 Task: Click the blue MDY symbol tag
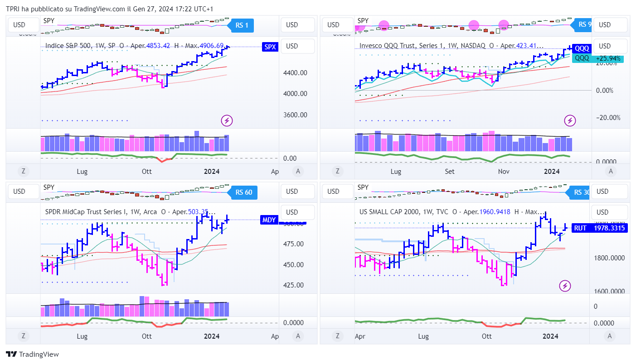pyautogui.click(x=269, y=220)
